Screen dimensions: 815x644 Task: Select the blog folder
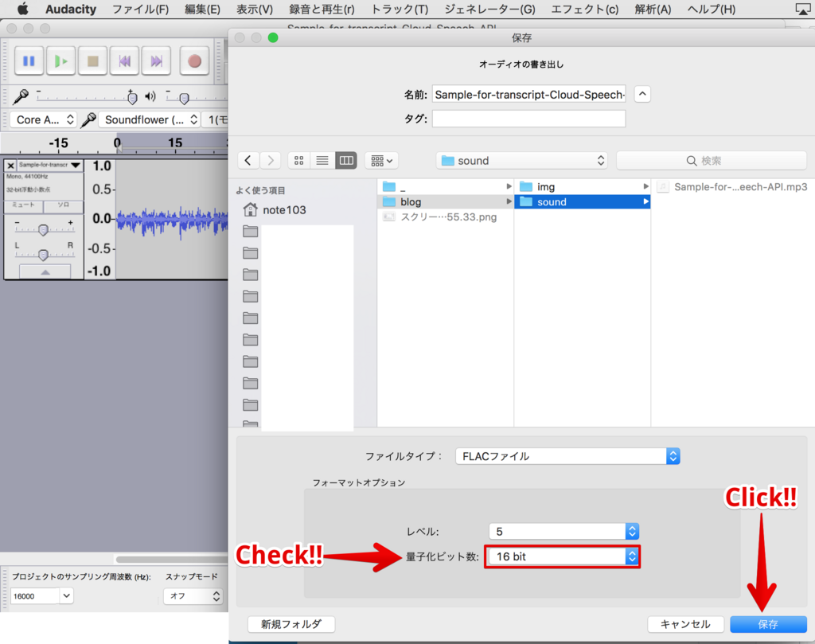click(446, 201)
